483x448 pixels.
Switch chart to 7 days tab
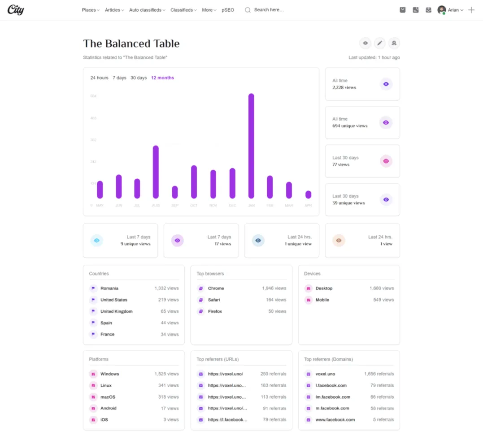click(x=119, y=78)
